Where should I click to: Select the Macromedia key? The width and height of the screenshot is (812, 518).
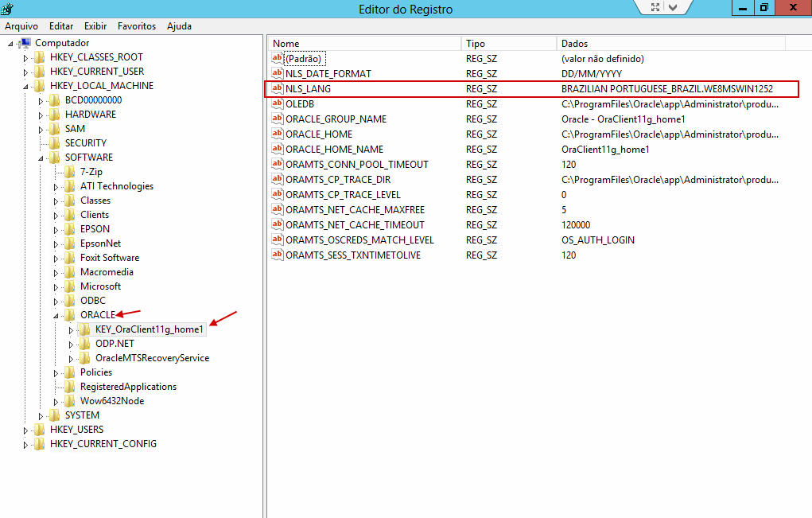107,272
